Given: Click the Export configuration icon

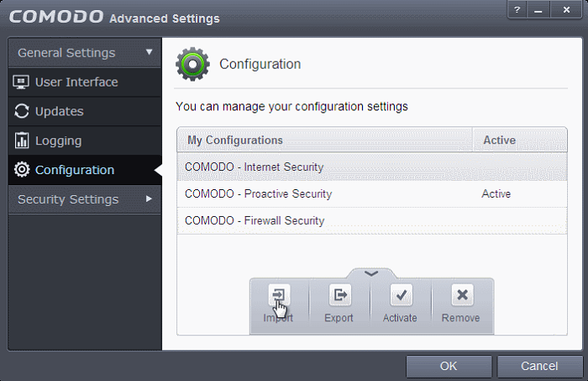Looking at the screenshot, I should [339, 294].
